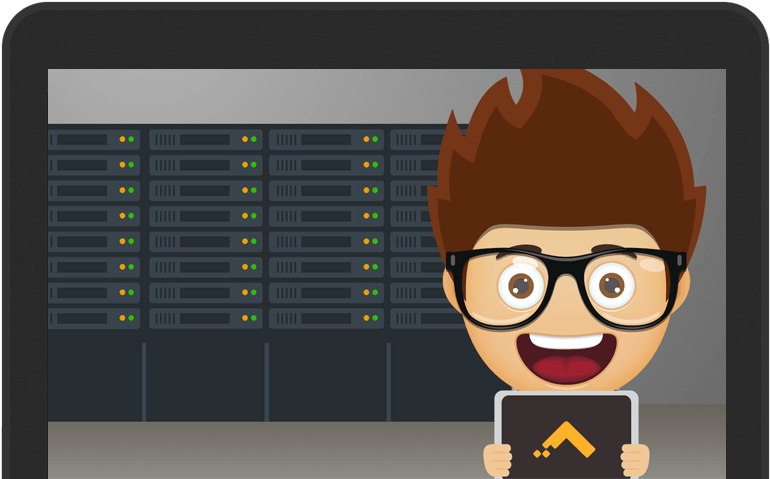Screen dimensions: 770x479
Task: Select the bottom server unit in leftmost rack
Action: (85, 319)
